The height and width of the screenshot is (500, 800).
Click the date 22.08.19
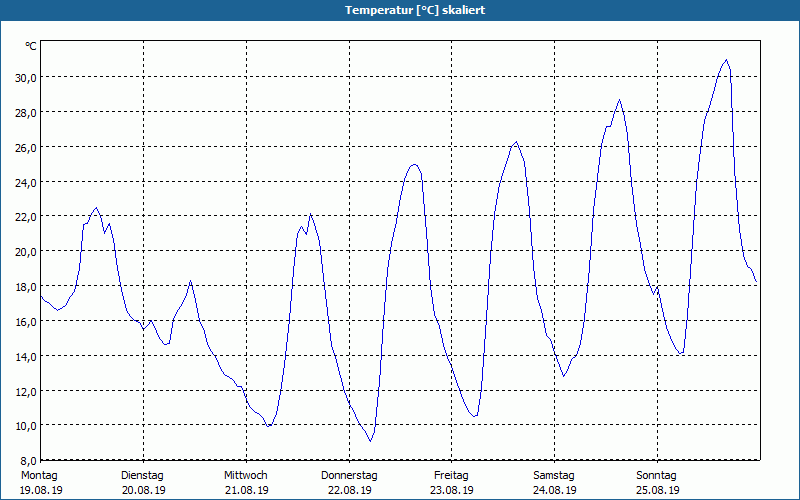350,490
